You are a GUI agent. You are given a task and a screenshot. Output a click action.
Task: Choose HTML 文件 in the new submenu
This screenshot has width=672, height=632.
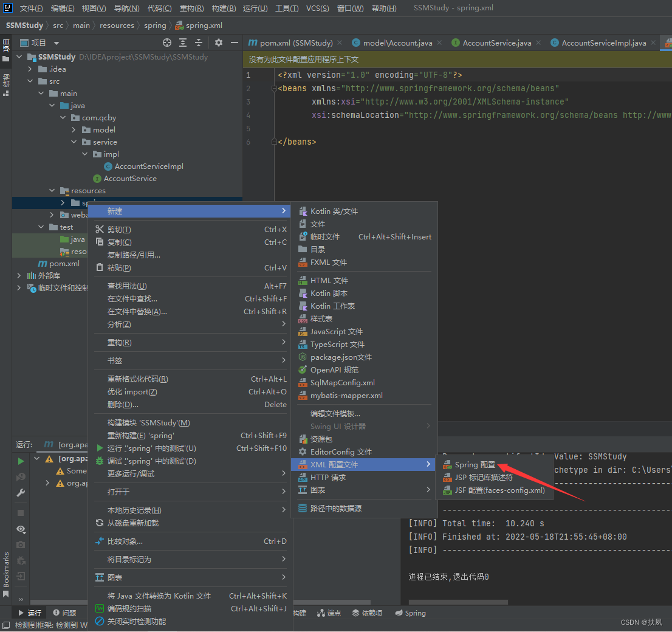tap(365, 280)
